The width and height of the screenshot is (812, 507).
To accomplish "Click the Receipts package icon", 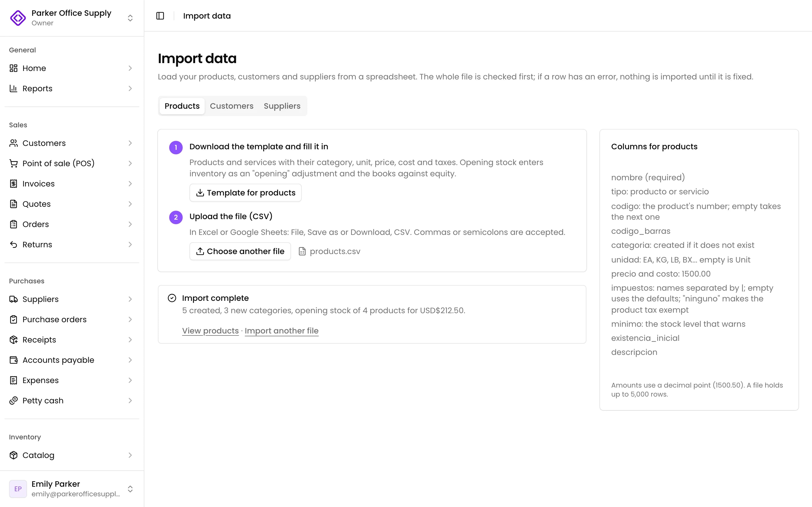I will 14,340.
